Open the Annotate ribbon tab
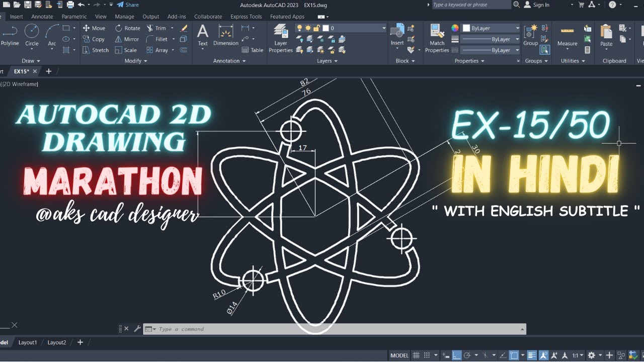 (42, 17)
